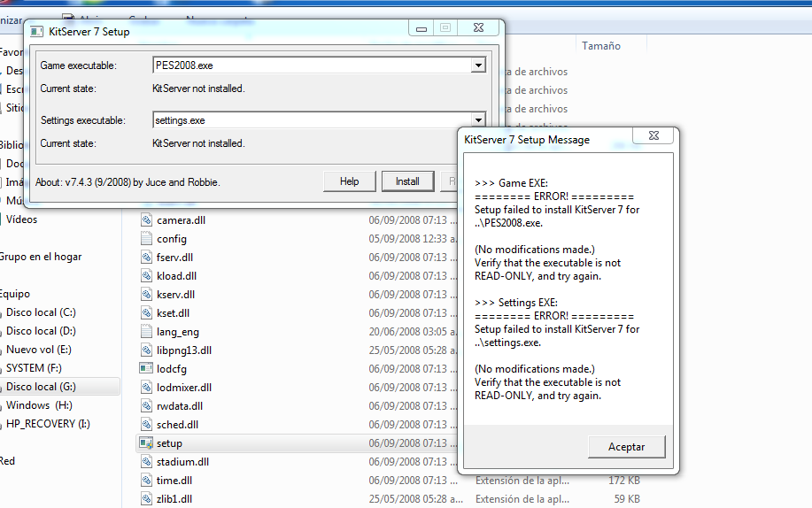Select the config file name

[x=172, y=239]
